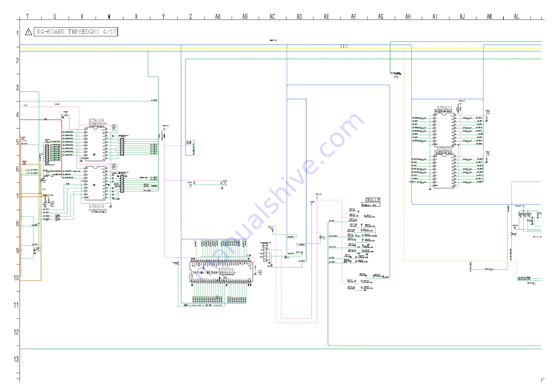Click column header AB in the top ruler

click(245, 16)
